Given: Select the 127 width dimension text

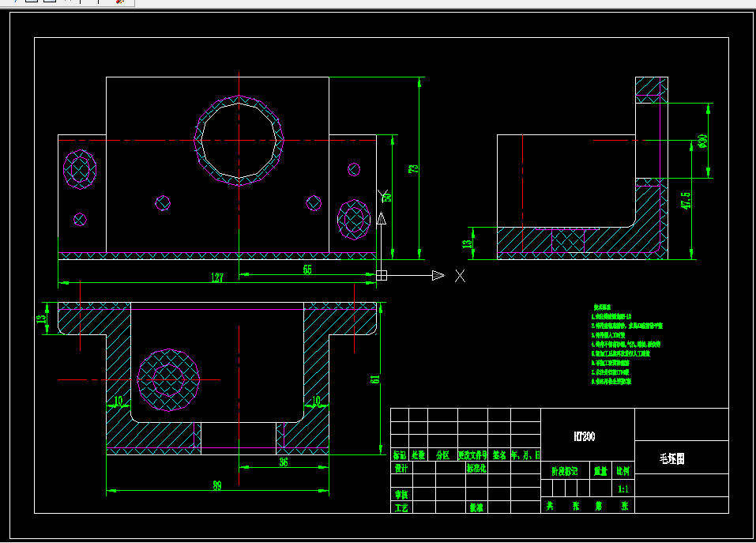Looking at the screenshot, I should click(x=217, y=277).
